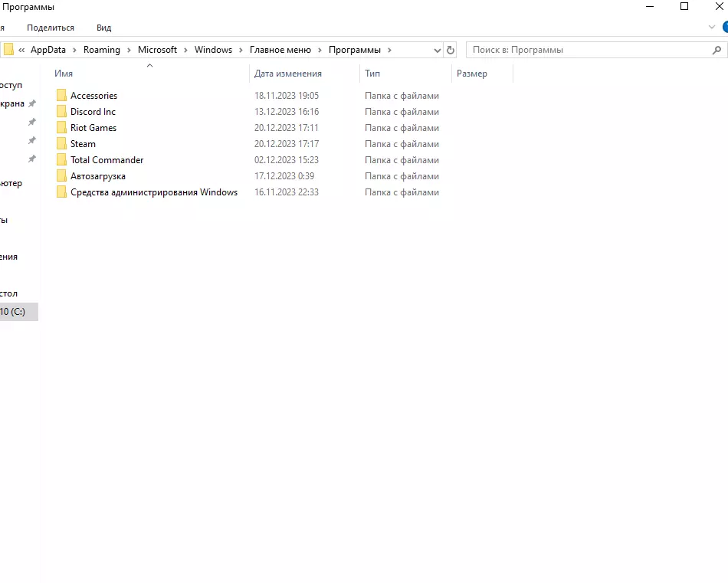Screen dimensions: 728x583
Task: Click Папка с файлами in Автозагрузка row
Action: click(402, 176)
